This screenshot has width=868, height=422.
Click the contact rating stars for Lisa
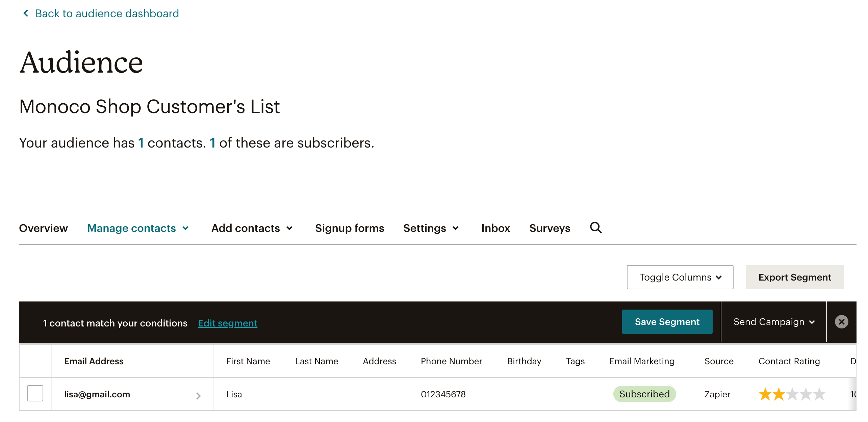[792, 394]
